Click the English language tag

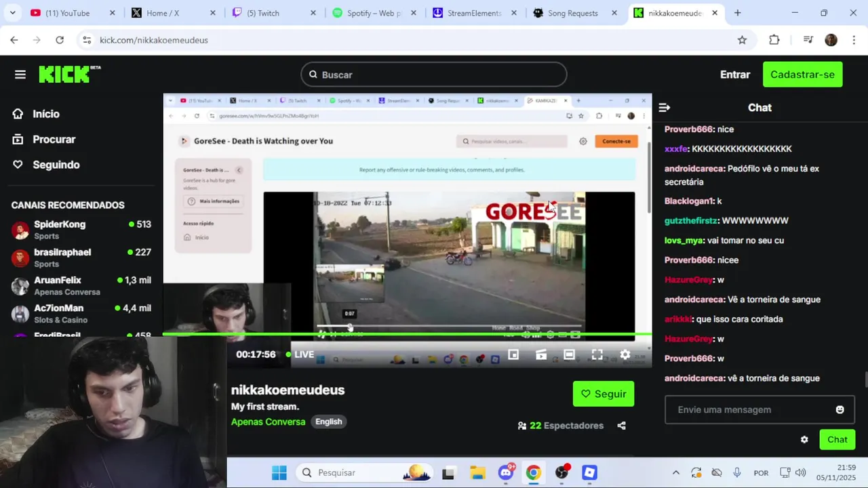pyautogui.click(x=329, y=422)
